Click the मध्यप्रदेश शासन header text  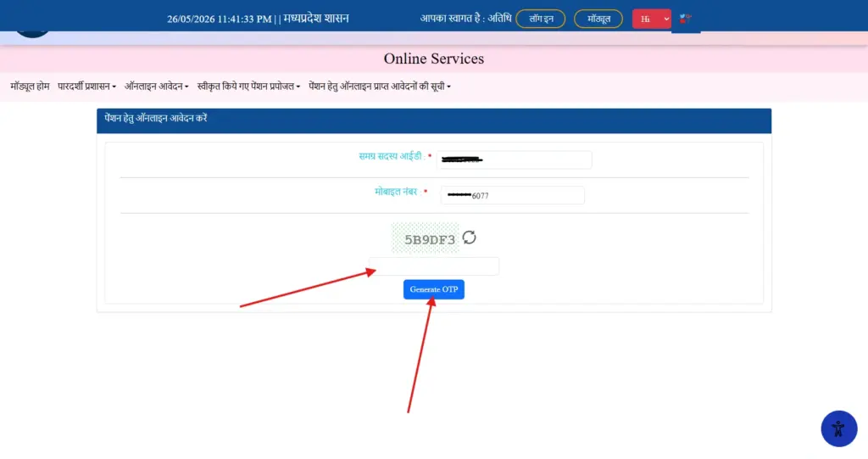click(x=316, y=19)
